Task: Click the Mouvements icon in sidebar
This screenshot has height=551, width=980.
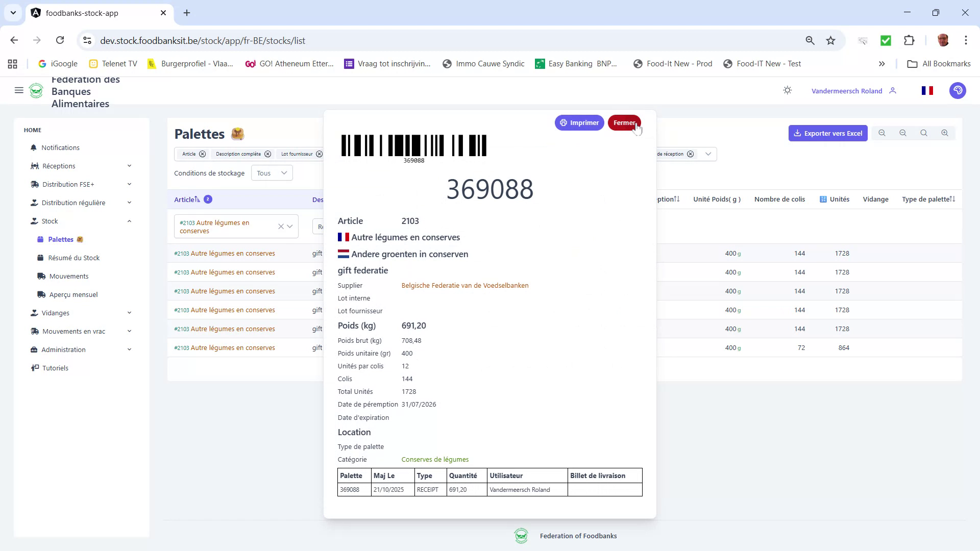Action: [x=42, y=276]
